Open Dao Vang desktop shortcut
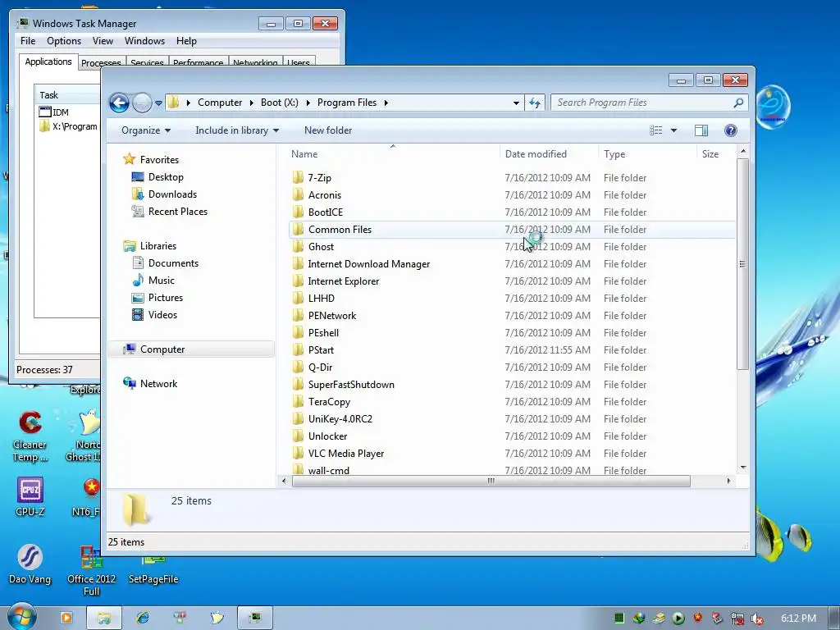 tap(30, 564)
